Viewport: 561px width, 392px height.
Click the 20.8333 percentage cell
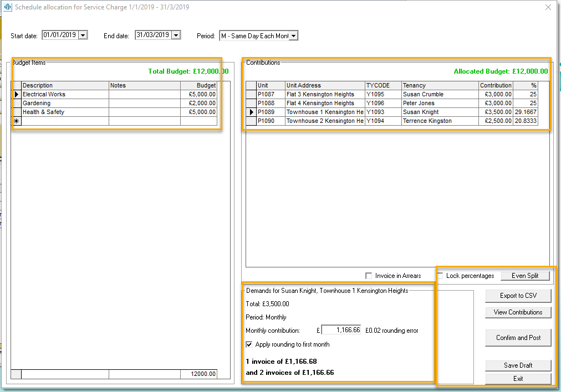point(526,121)
